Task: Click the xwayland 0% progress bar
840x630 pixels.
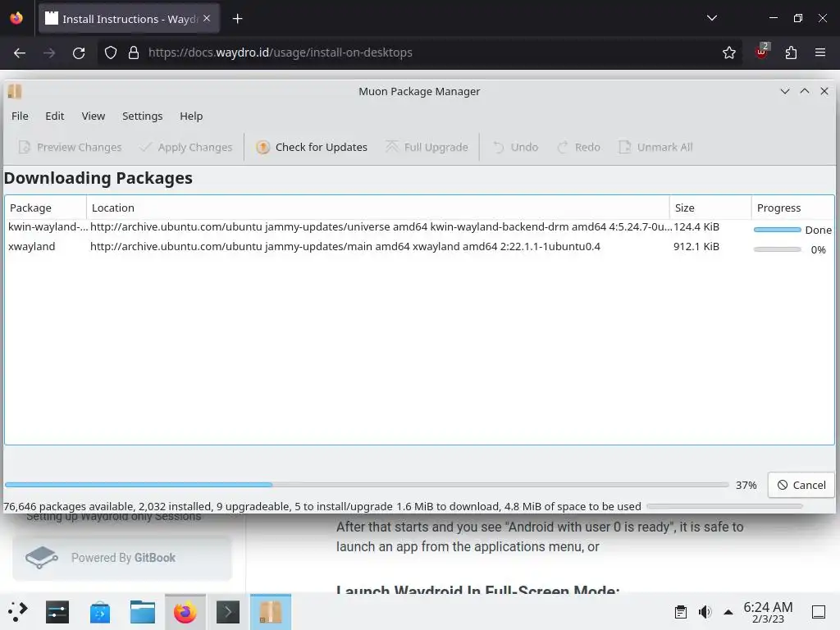Action: tap(777, 249)
